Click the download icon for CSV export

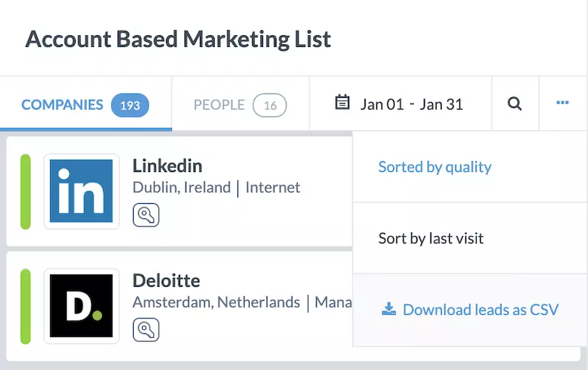tap(389, 310)
